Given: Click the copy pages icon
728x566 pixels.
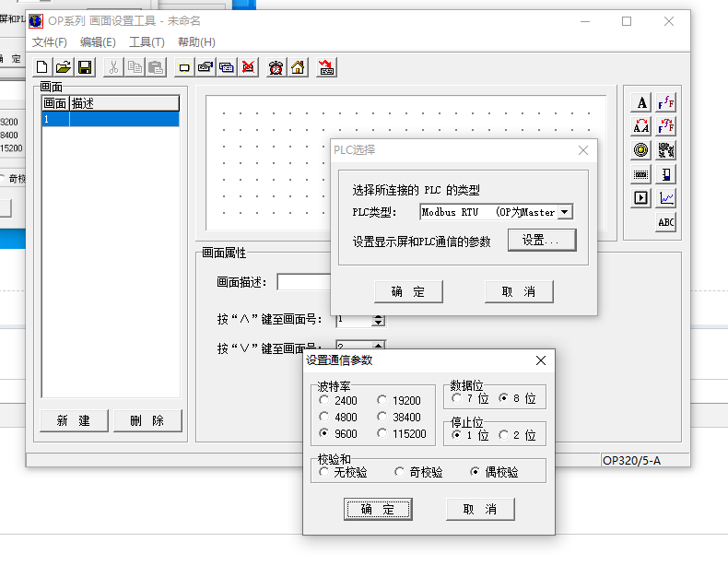Looking at the screenshot, I should coord(135,67).
